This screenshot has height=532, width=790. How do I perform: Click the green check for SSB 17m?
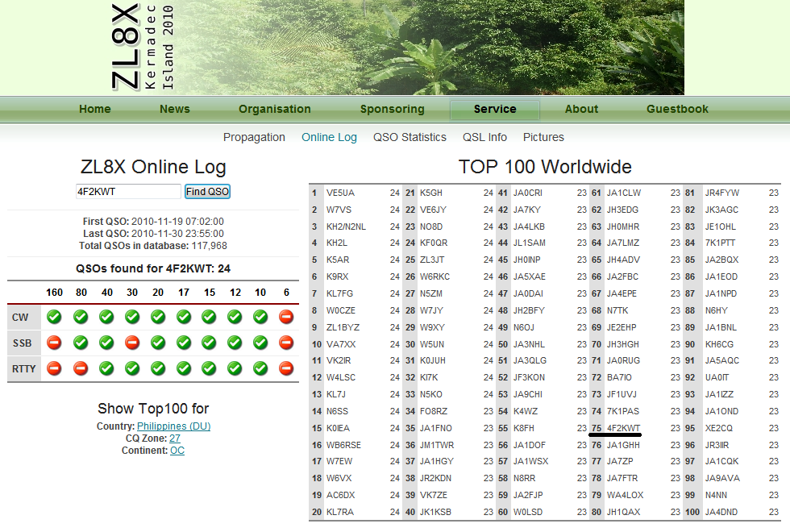(184, 343)
